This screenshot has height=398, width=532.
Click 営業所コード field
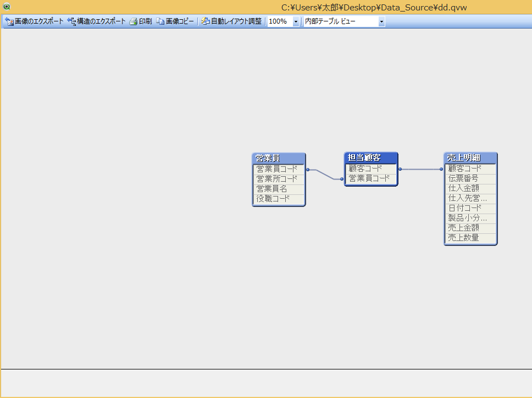pyautogui.click(x=279, y=179)
